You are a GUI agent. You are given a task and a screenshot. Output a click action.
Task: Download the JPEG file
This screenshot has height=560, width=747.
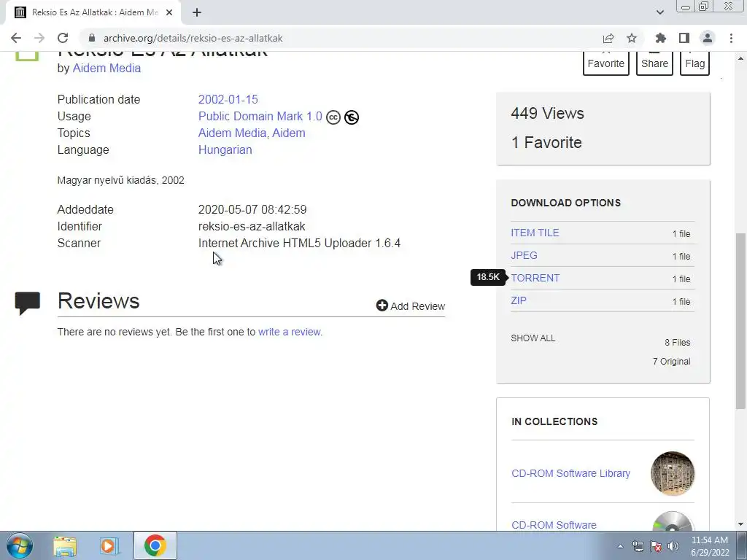[524, 255]
